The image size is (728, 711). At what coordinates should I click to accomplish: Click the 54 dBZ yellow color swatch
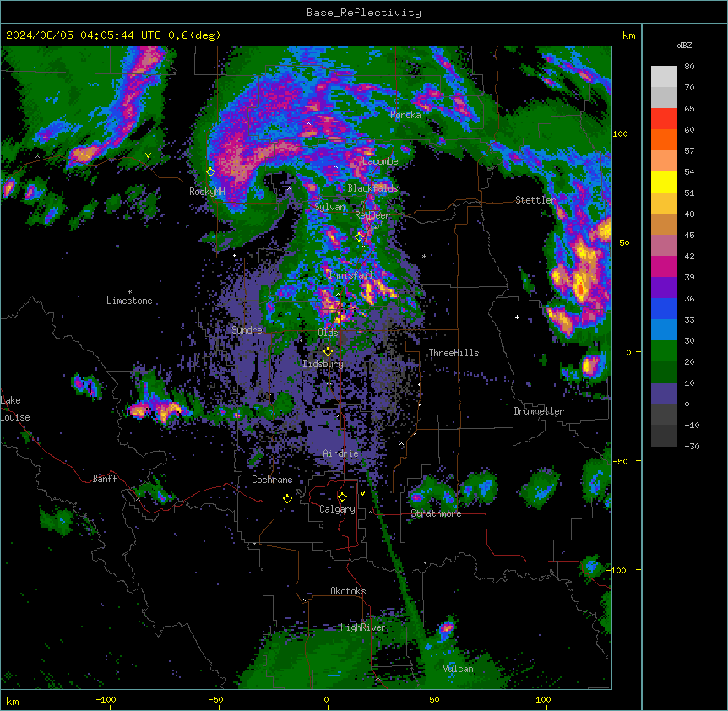[664, 182]
